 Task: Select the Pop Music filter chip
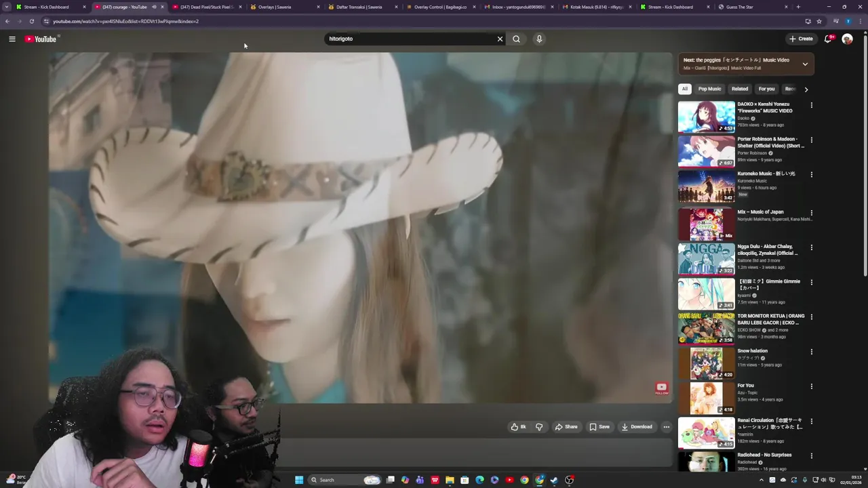(x=709, y=89)
